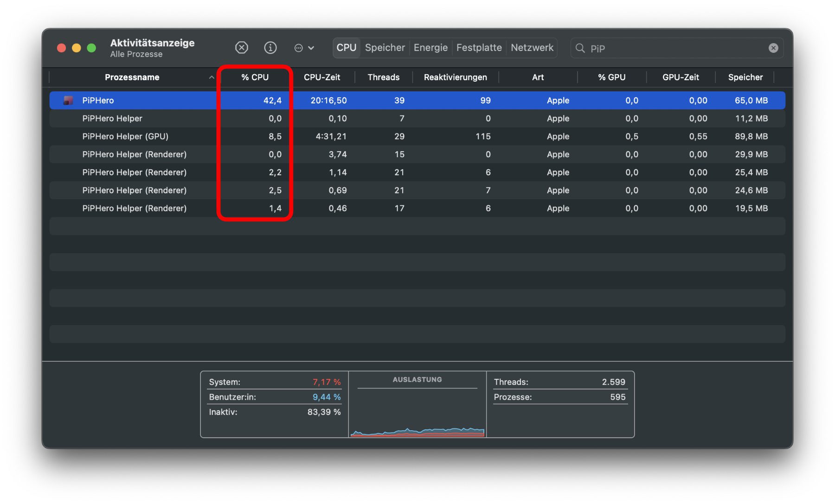
Task: Click the magnifying glass search icon
Action: coord(580,48)
